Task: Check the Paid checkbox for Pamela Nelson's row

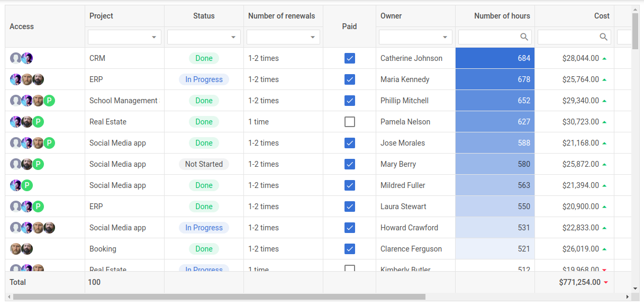Action: [350, 121]
